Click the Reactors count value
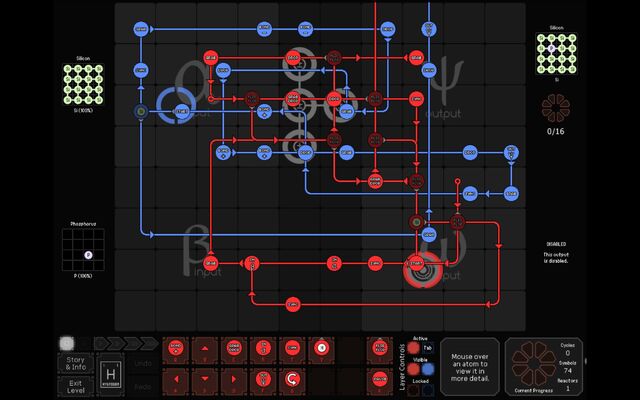 (x=567, y=388)
